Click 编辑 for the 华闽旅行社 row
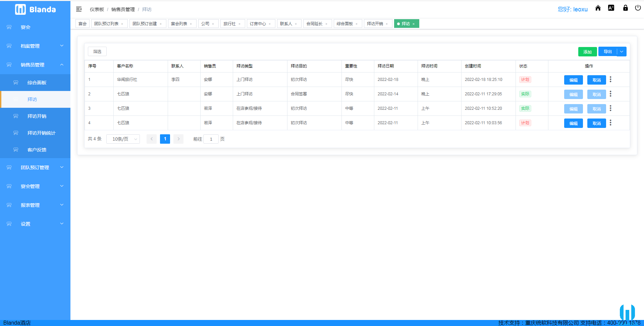644x326 pixels. 573,80
